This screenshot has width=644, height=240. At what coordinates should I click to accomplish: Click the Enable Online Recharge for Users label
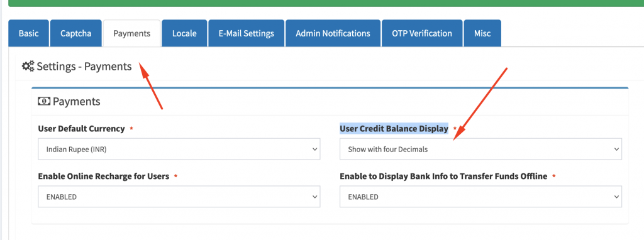[x=104, y=177]
